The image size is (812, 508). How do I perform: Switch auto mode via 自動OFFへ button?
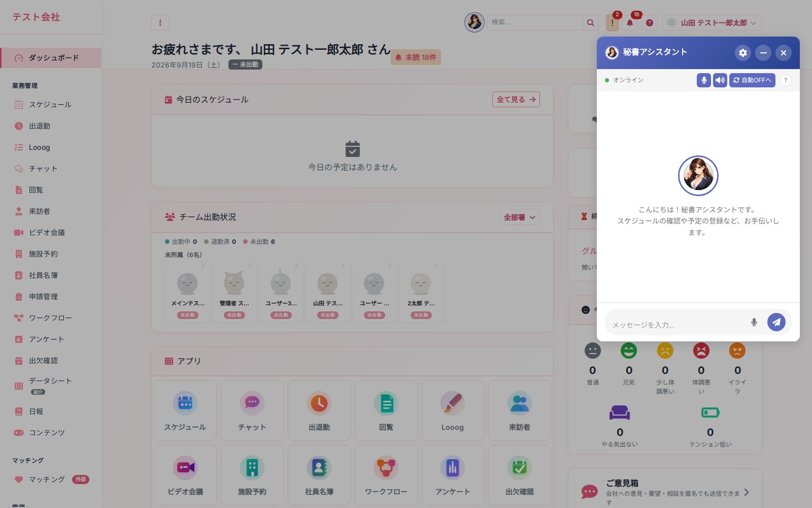pyautogui.click(x=752, y=80)
